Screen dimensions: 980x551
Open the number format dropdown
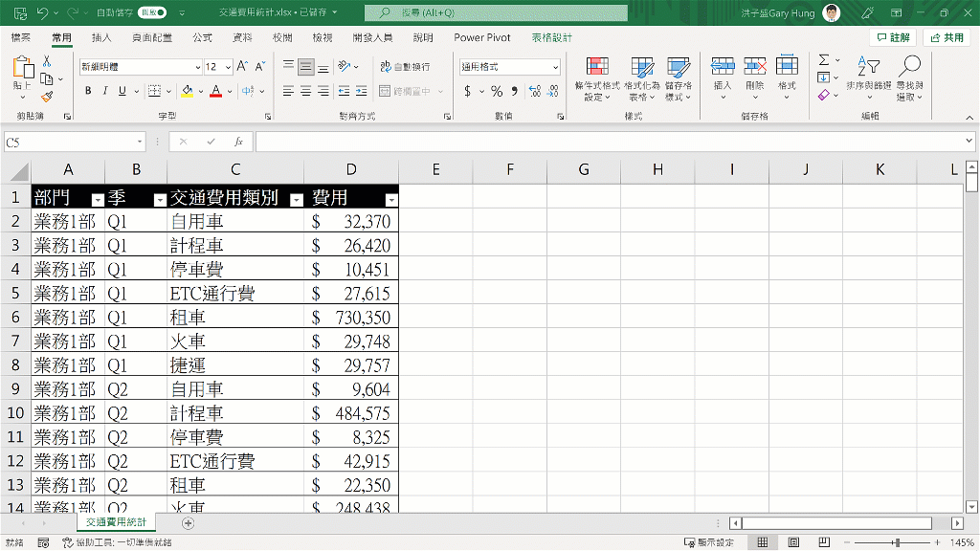point(555,67)
